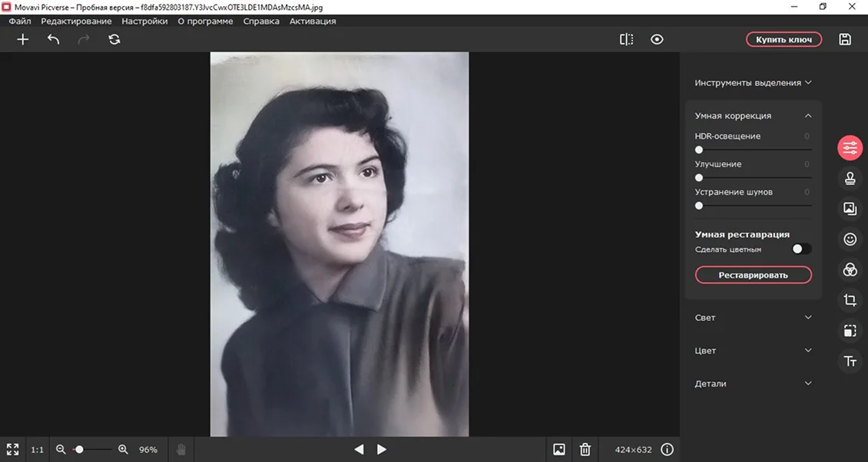The image size is (868, 462).
Task: Open the text tool in sidebar
Action: [850, 361]
